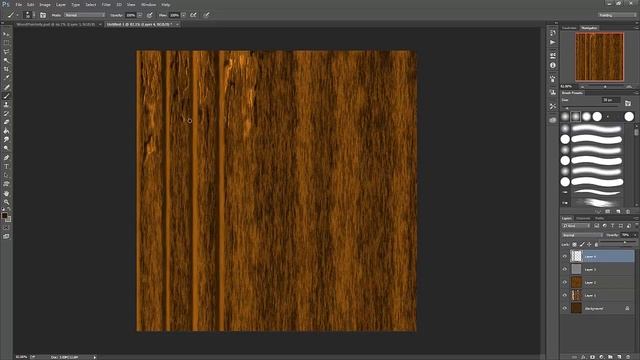This screenshot has width=640, height=360.
Task: Toggle lock position in Layers panel
Action: [x=589, y=244]
